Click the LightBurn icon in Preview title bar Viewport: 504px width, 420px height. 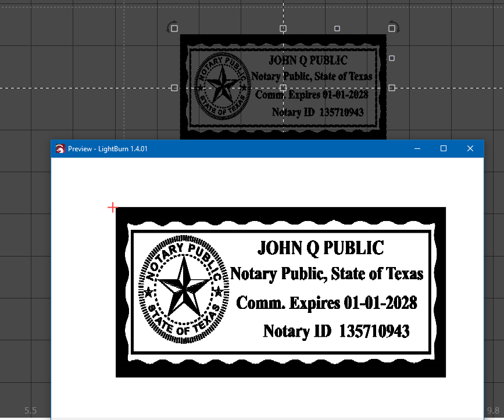(60, 149)
